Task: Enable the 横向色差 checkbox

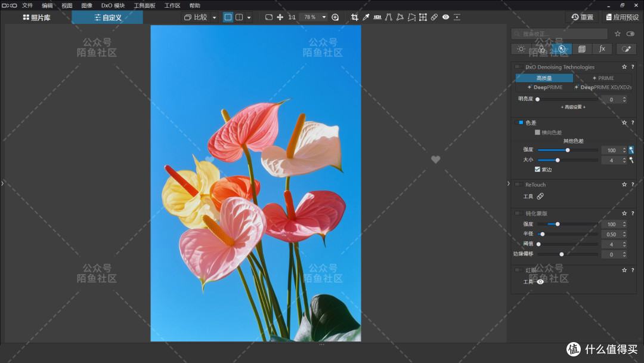Action: click(537, 133)
